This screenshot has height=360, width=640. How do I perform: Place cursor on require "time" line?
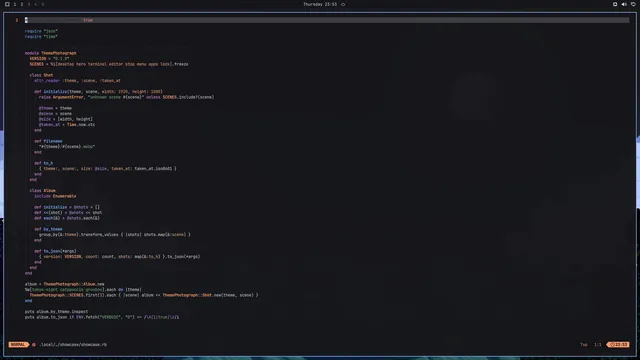41,36
